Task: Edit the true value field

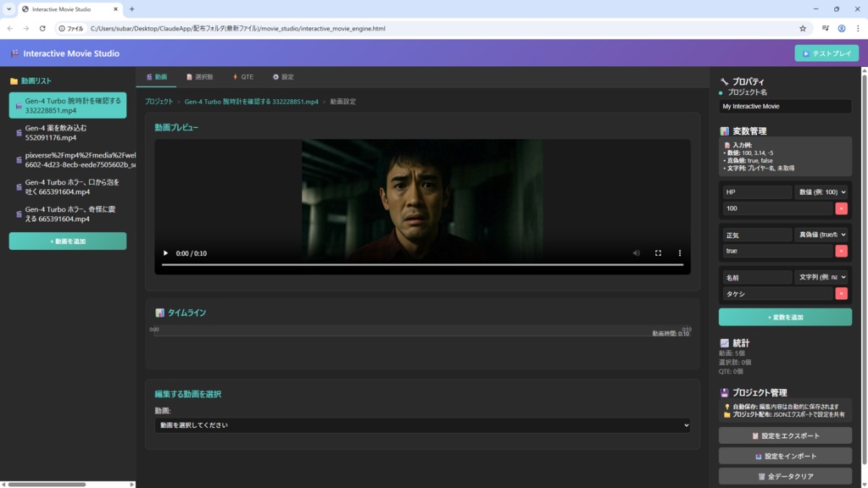Action: coord(778,251)
